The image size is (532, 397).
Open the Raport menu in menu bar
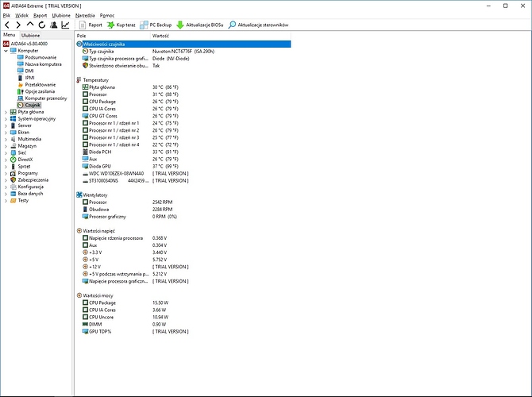click(40, 15)
